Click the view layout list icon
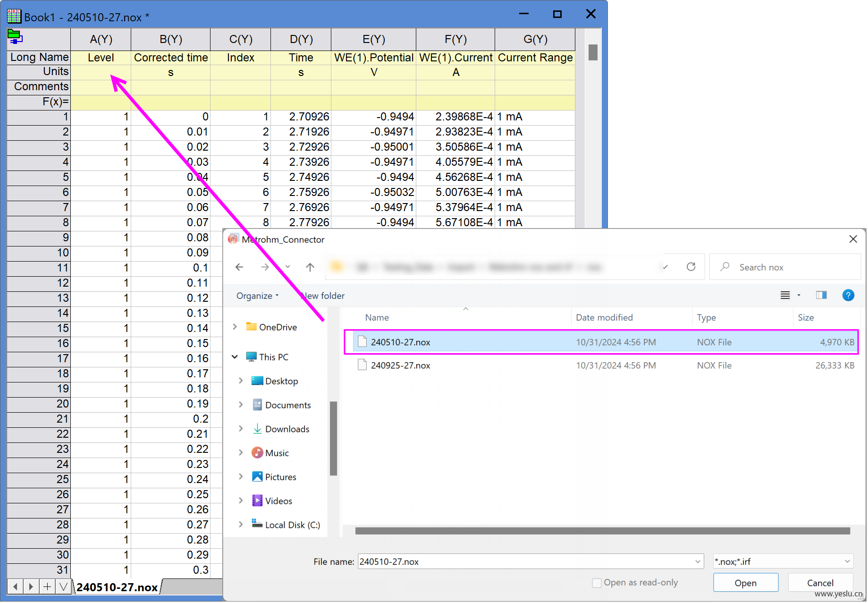 [x=785, y=295]
